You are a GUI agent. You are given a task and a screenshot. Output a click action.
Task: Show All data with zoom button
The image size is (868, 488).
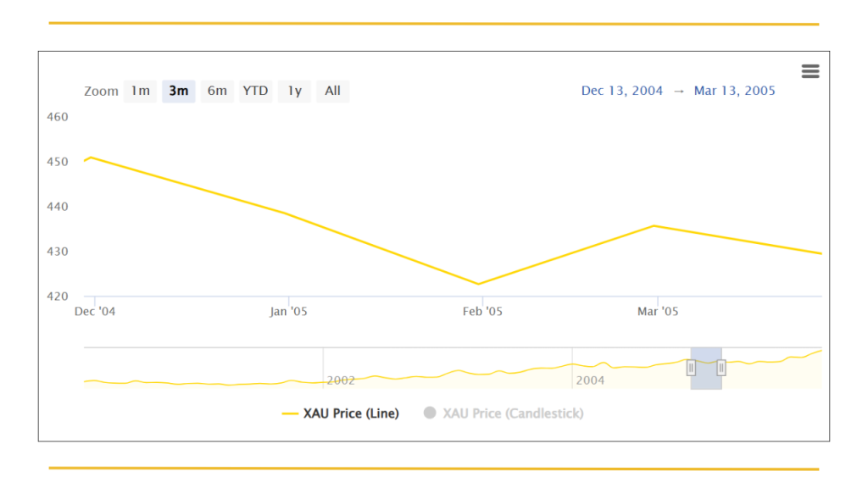[x=332, y=91]
